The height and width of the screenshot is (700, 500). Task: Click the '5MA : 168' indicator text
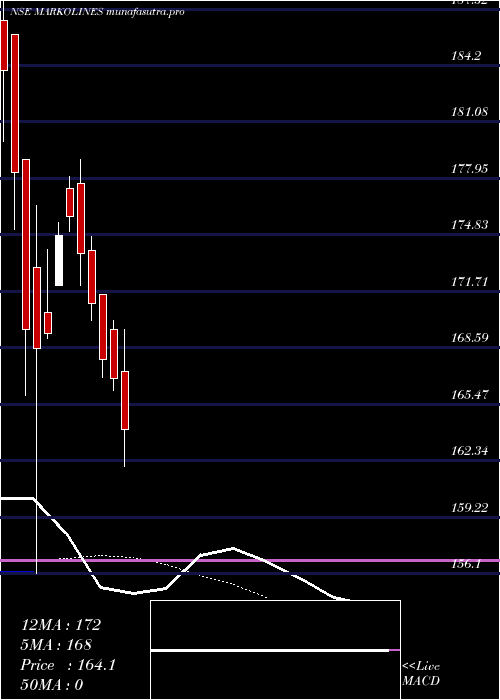coord(56,645)
